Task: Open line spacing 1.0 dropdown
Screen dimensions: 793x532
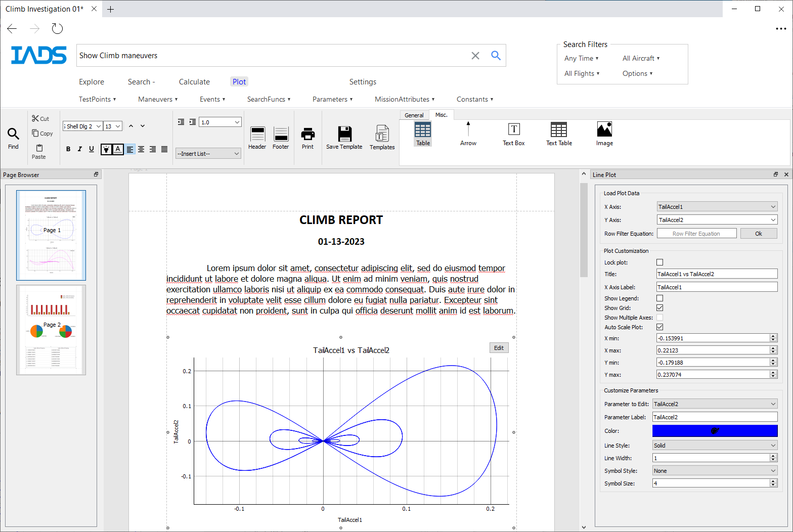Action: pyautogui.click(x=220, y=122)
